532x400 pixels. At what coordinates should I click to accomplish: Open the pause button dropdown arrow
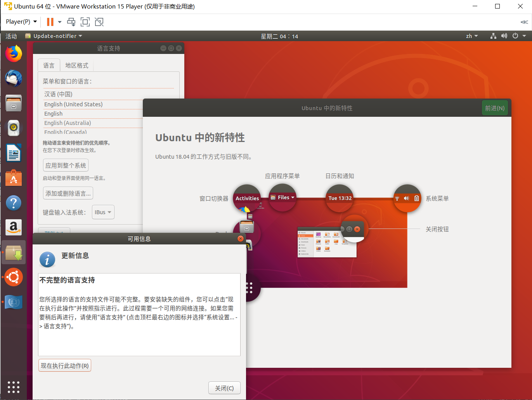(60, 22)
